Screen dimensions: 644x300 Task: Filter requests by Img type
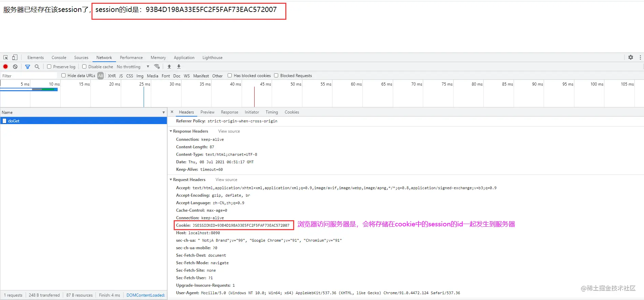[140, 76]
